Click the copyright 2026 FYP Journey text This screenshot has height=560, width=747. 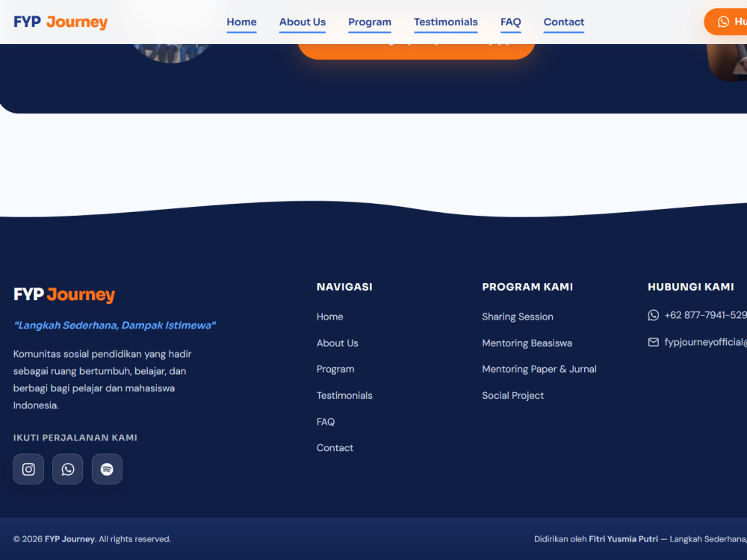click(92, 539)
